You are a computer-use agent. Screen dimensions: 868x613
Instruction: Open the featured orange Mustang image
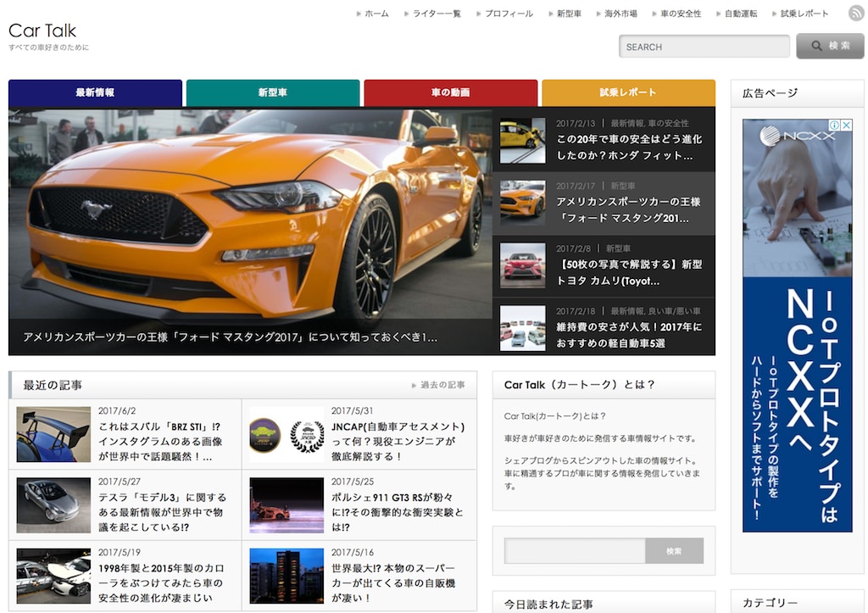[250, 213]
